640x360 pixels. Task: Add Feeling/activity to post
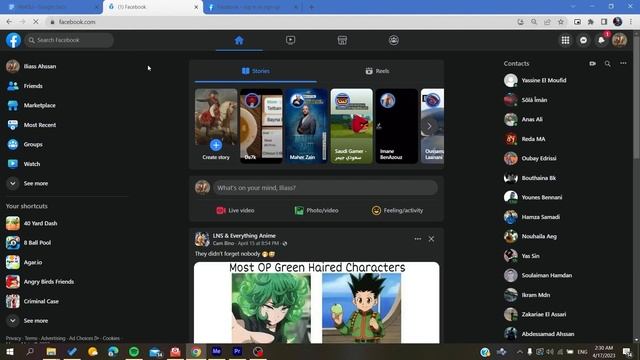397,210
